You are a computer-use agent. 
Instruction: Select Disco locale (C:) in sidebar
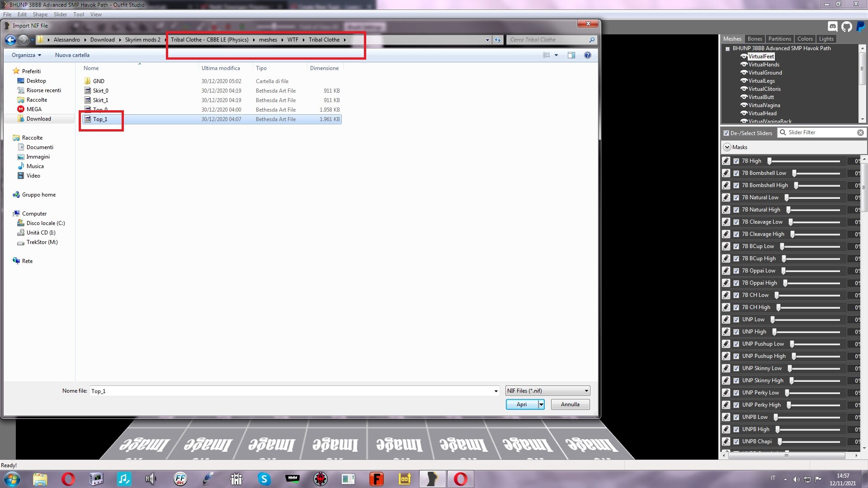click(46, 223)
